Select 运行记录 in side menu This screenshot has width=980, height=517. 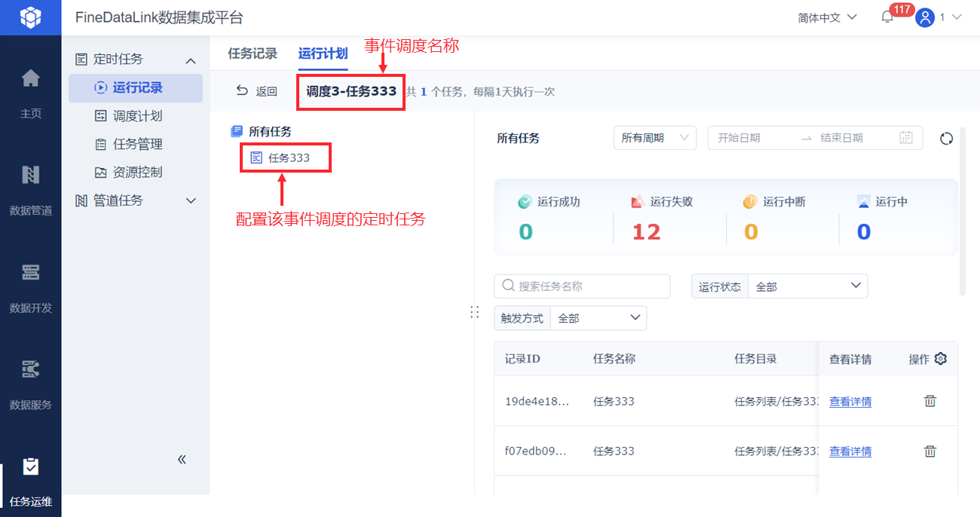136,87
